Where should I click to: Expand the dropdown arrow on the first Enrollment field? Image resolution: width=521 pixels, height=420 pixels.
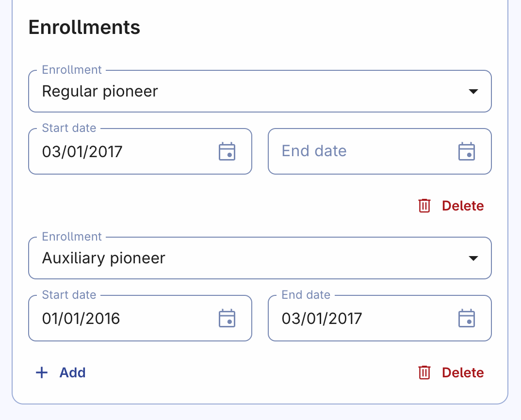pos(474,91)
